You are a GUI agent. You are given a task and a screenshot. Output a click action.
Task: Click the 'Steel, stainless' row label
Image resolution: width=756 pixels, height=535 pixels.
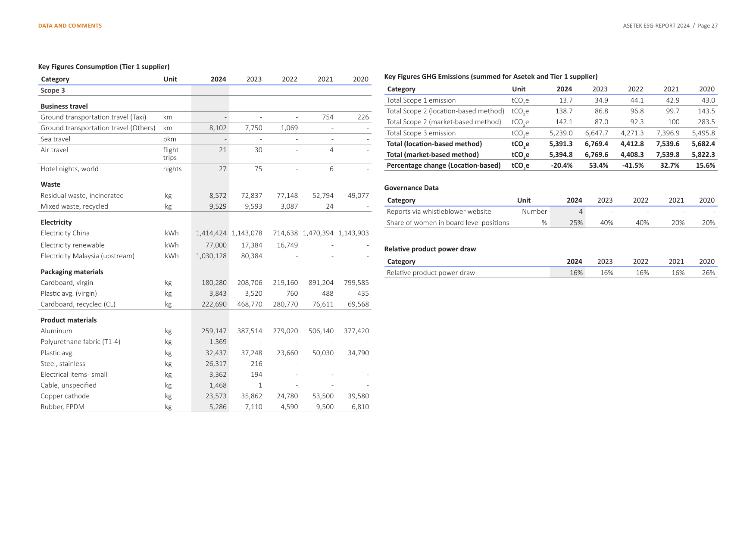point(63,364)
